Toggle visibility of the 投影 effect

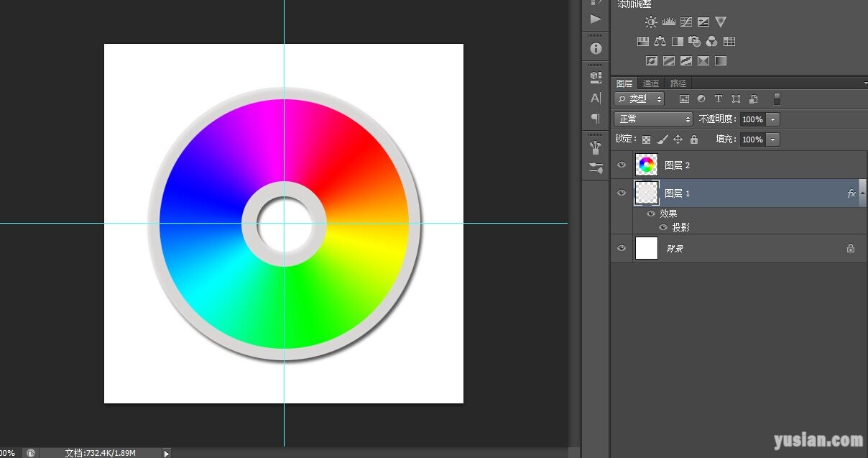point(663,227)
